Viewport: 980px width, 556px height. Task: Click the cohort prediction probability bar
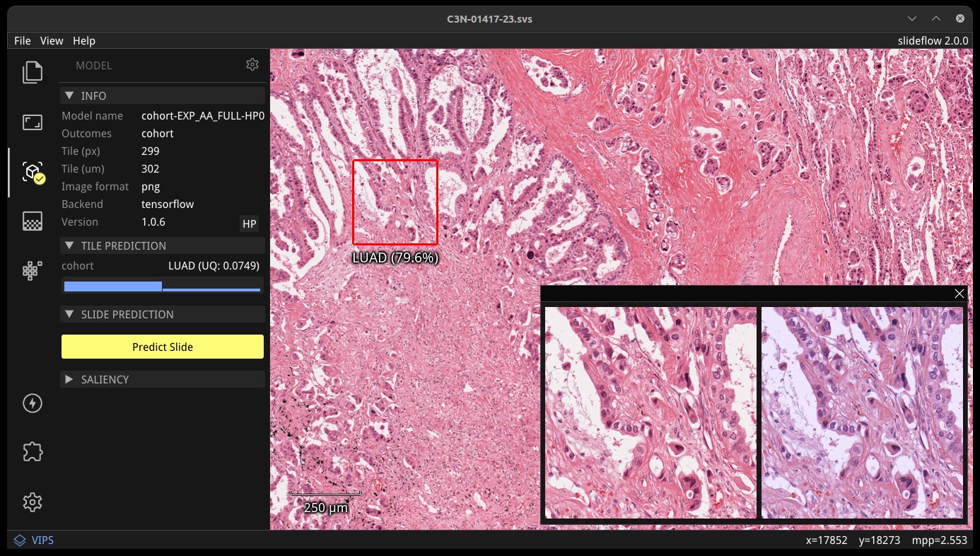pyautogui.click(x=162, y=286)
